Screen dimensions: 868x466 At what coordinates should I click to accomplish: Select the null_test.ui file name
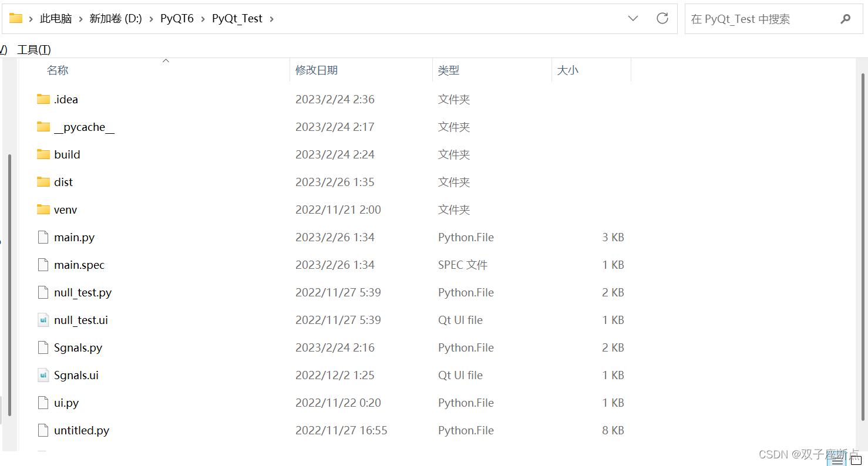81,320
